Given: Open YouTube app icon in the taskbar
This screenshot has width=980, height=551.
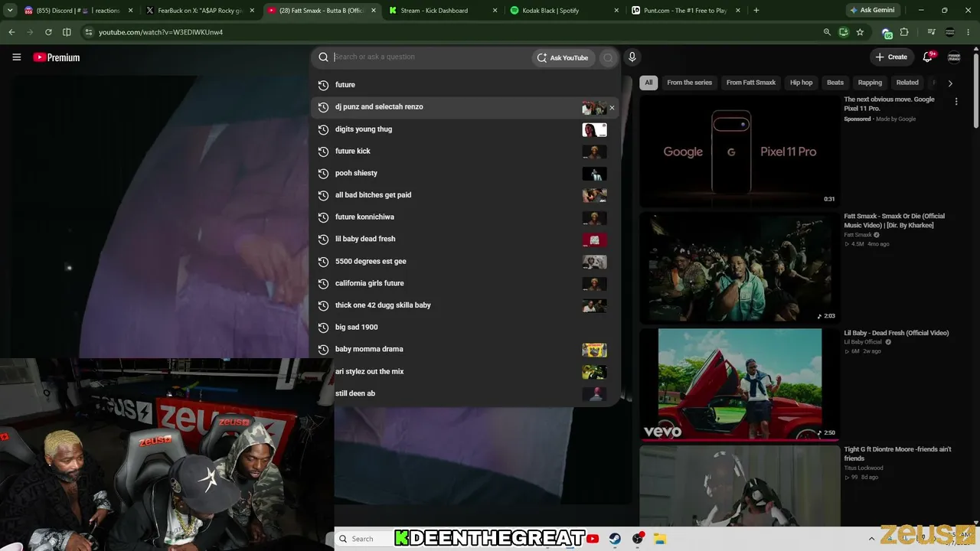Looking at the screenshot, I should [593, 539].
